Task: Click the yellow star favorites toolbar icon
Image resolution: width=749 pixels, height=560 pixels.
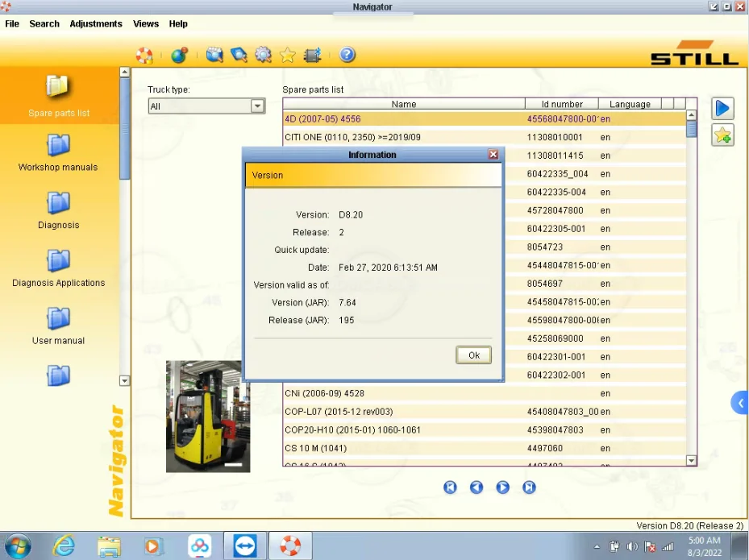Action: pyautogui.click(x=287, y=55)
